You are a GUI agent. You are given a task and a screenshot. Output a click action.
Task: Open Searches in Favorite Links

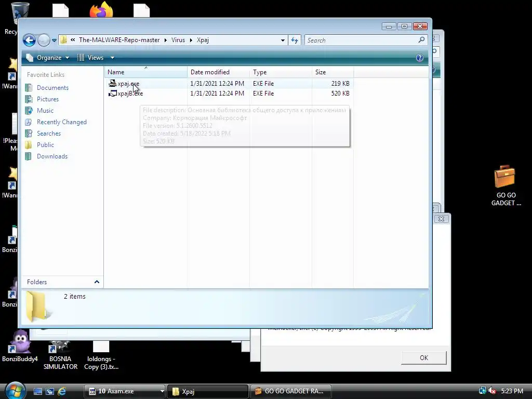point(49,134)
